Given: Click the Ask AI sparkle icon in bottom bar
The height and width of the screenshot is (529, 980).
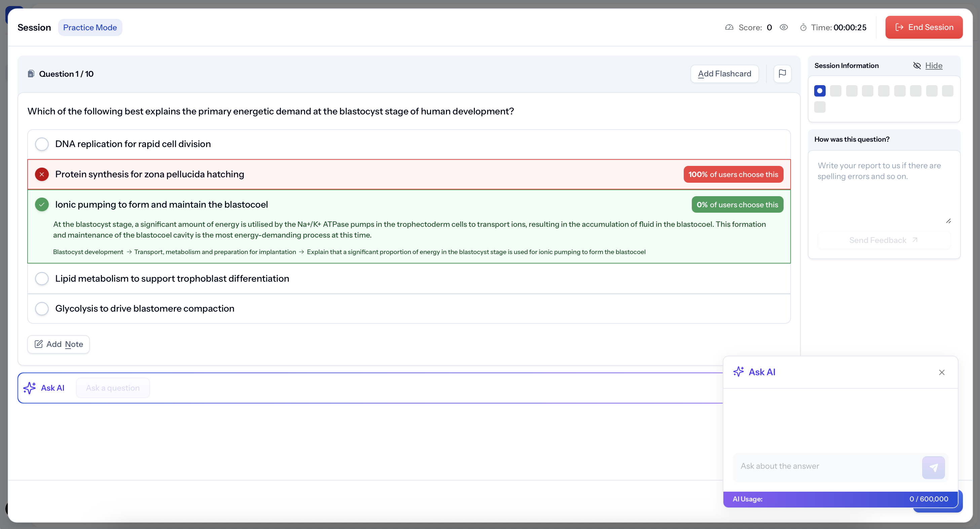Looking at the screenshot, I should click(x=30, y=388).
